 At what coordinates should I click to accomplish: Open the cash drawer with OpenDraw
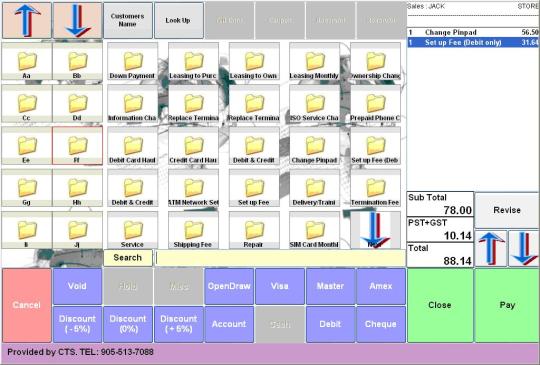229,286
